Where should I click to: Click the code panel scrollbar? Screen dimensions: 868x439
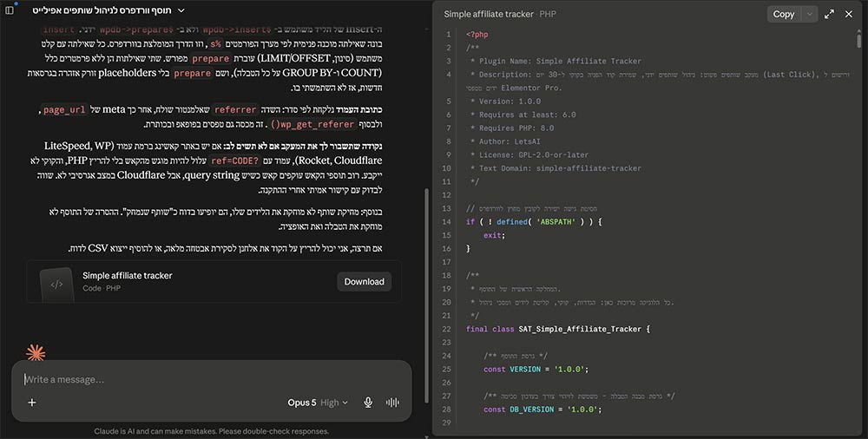[x=859, y=40]
